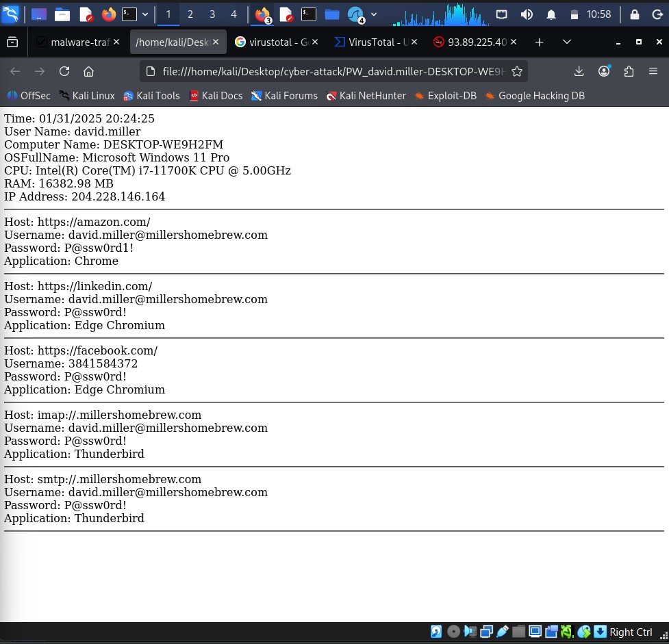
Task: Select the blue folder window in the taskbar
Action: [332, 14]
